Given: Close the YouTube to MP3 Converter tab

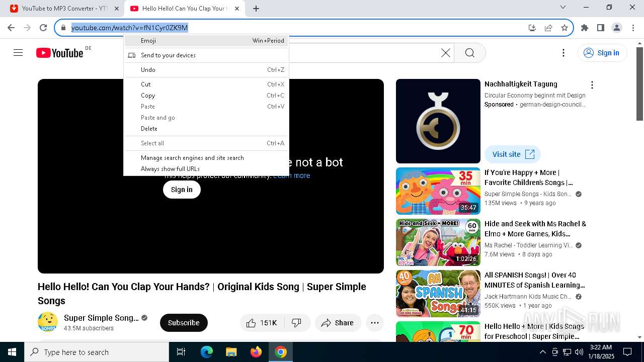Looking at the screenshot, I should [x=117, y=9].
